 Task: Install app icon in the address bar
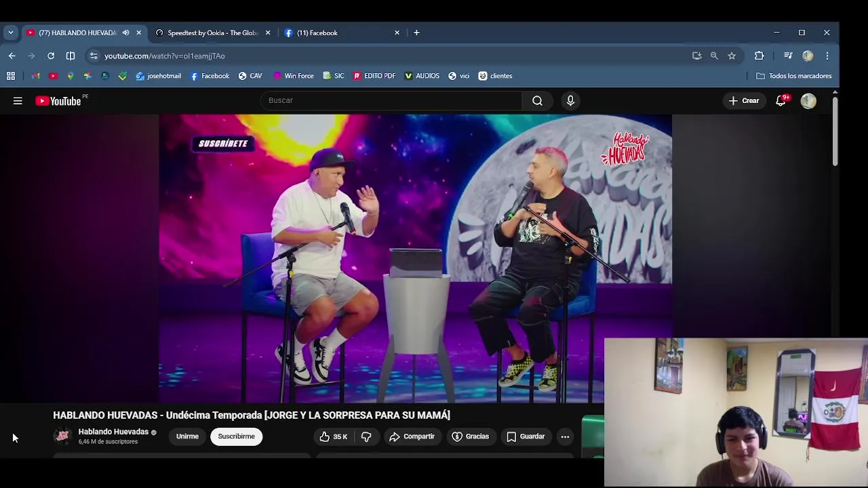(696, 56)
